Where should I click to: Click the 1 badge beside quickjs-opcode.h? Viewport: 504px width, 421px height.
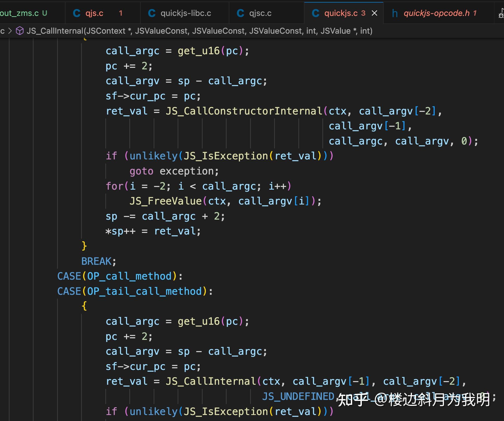point(475,13)
